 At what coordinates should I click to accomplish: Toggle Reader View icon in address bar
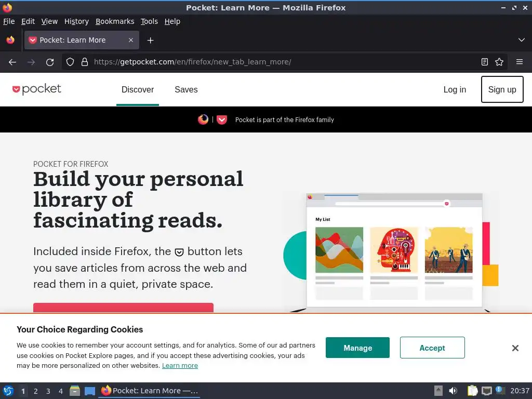pos(485,62)
